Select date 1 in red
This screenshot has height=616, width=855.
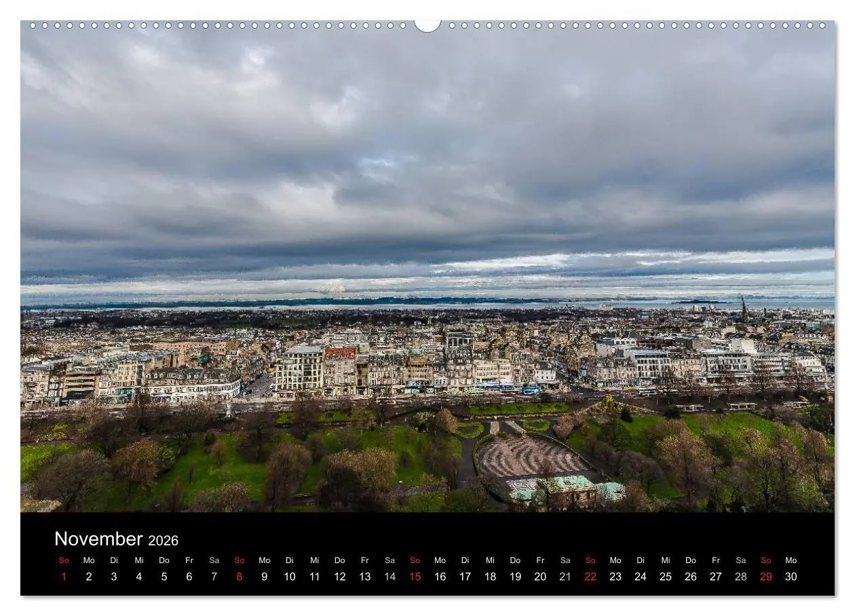pyautogui.click(x=64, y=577)
